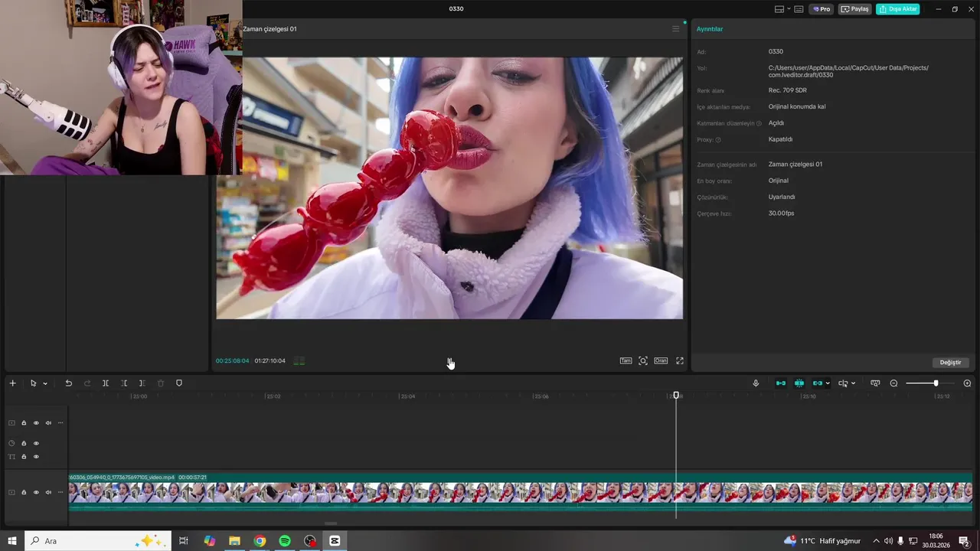
Task: Zoom in the timeline with plus magnifier
Action: tap(967, 383)
